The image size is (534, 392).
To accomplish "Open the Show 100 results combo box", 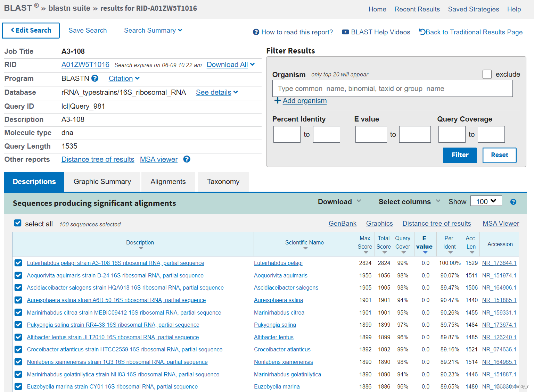I will (486, 201).
